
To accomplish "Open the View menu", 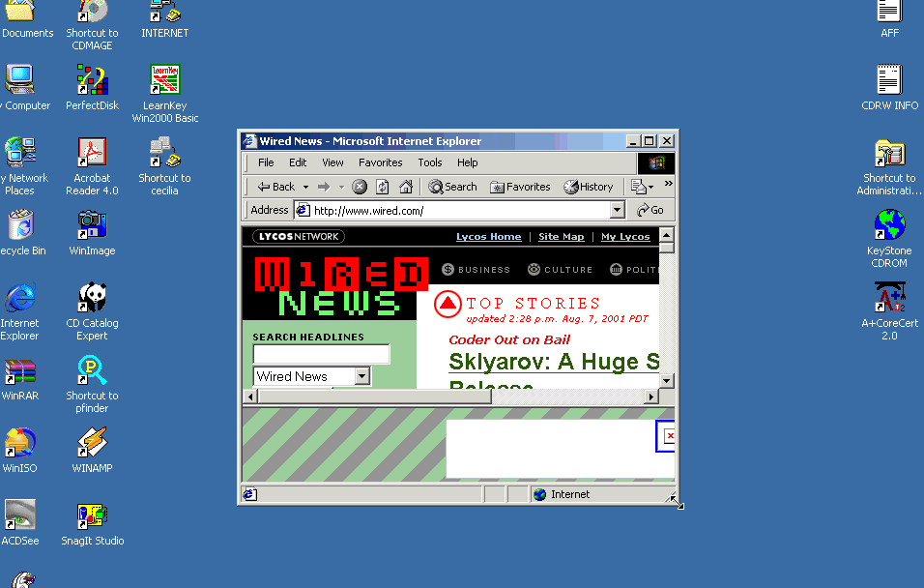I will click(332, 162).
